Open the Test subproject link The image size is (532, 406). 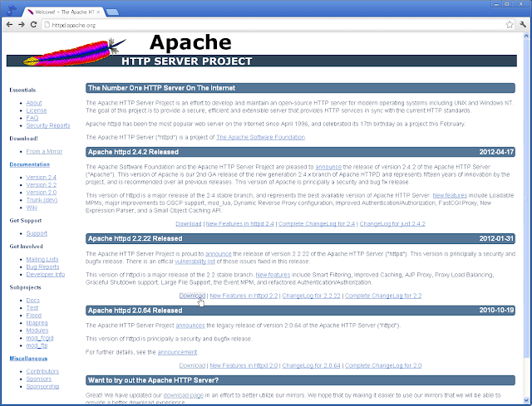pos(32,308)
